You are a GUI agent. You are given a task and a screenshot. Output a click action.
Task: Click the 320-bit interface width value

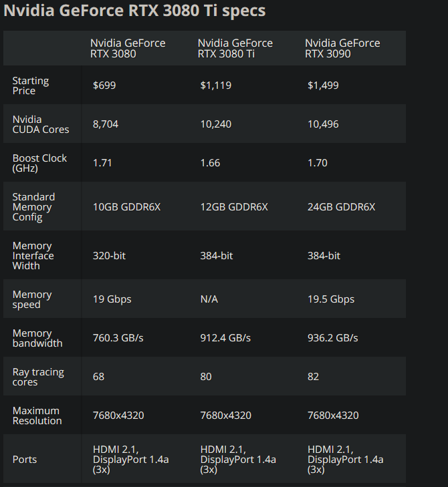pyautogui.click(x=109, y=256)
